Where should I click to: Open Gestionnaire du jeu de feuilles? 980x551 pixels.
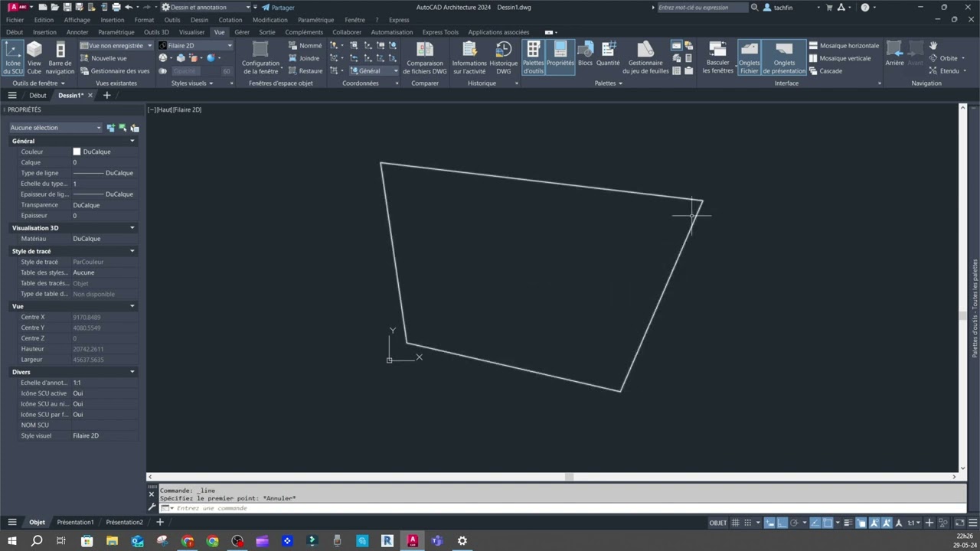coord(645,58)
